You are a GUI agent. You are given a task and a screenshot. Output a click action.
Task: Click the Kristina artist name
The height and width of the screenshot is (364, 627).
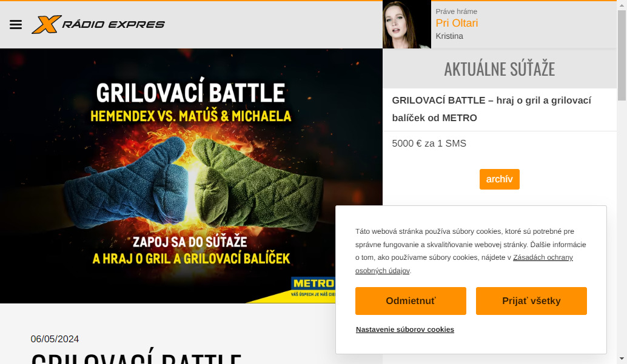point(449,36)
